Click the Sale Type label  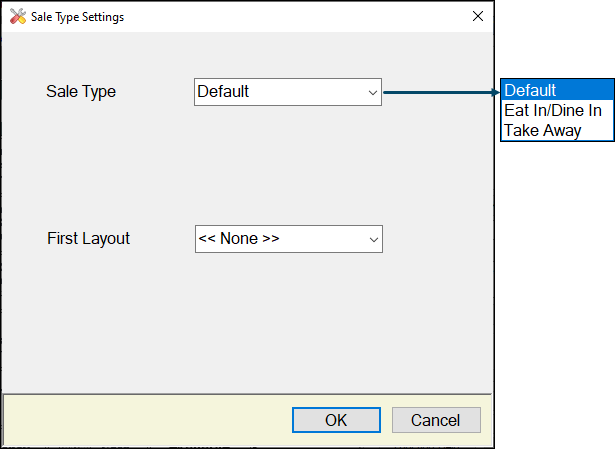(x=81, y=92)
